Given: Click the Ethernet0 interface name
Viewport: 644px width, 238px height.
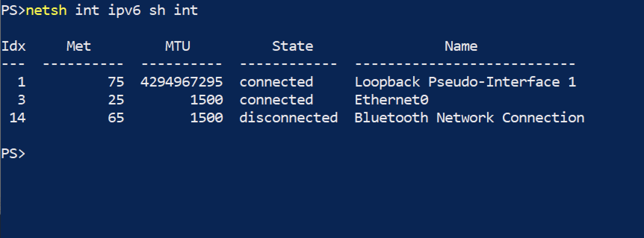Looking at the screenshot, I should 391,100.
